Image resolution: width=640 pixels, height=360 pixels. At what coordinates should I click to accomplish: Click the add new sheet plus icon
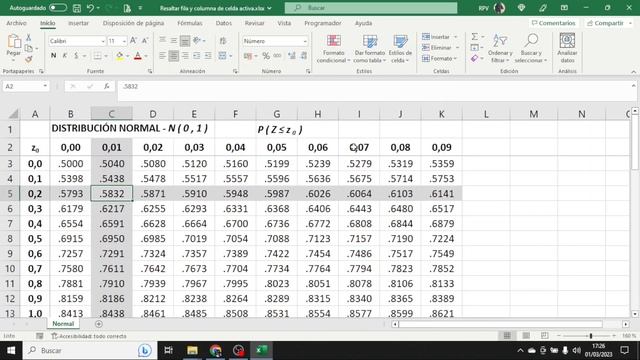pyautogui.click(x=99, y=324)
